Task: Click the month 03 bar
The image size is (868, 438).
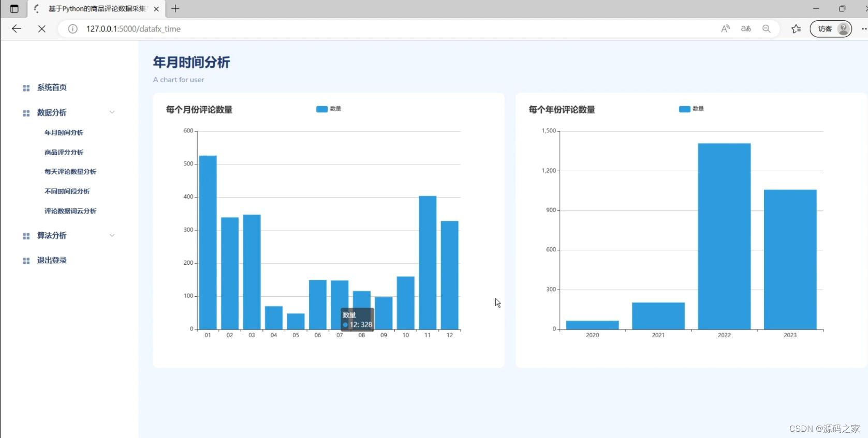Action: [x=252, y=271]
